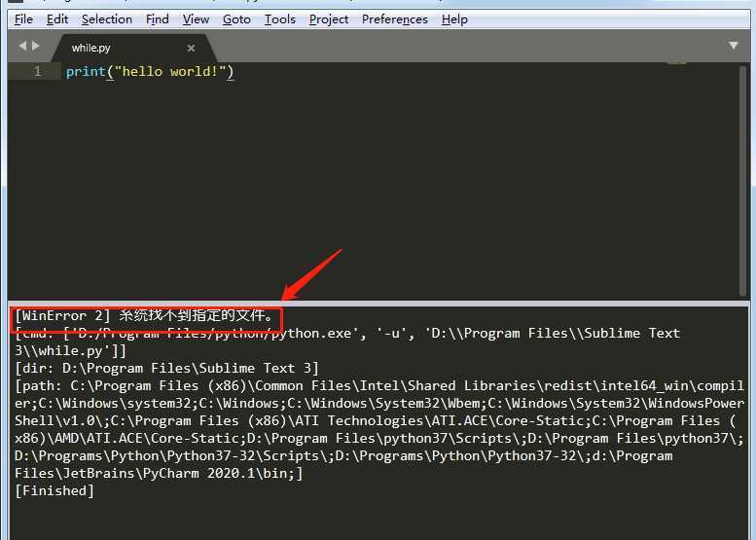Open the Find menu
Screen dimensions: 756x540
coord(158,19)
